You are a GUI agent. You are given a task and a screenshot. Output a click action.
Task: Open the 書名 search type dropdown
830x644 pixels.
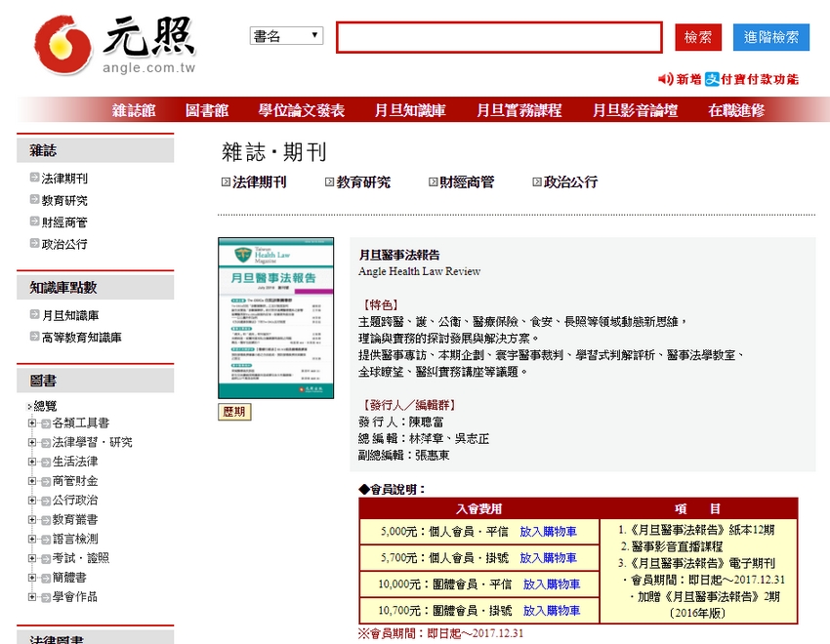tap(286, 36)
